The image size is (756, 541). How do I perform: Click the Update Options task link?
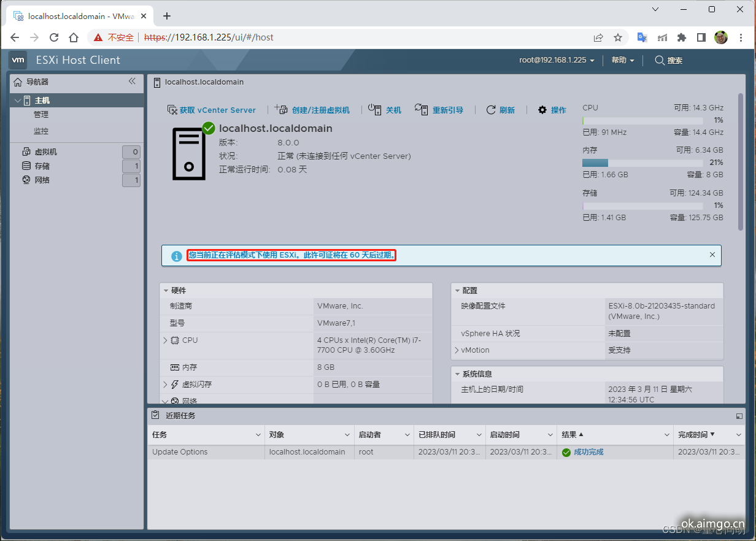(x=180, y=452)
